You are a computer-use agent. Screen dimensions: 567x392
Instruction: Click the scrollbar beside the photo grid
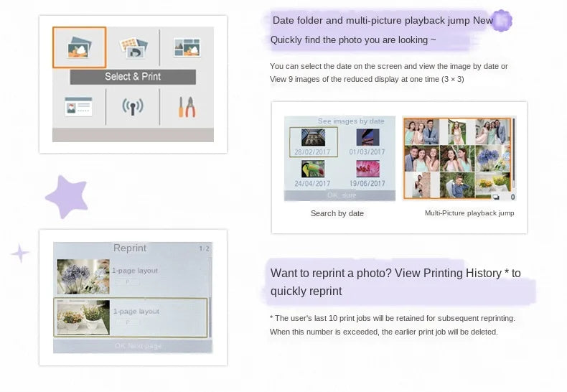coord(513,154)
